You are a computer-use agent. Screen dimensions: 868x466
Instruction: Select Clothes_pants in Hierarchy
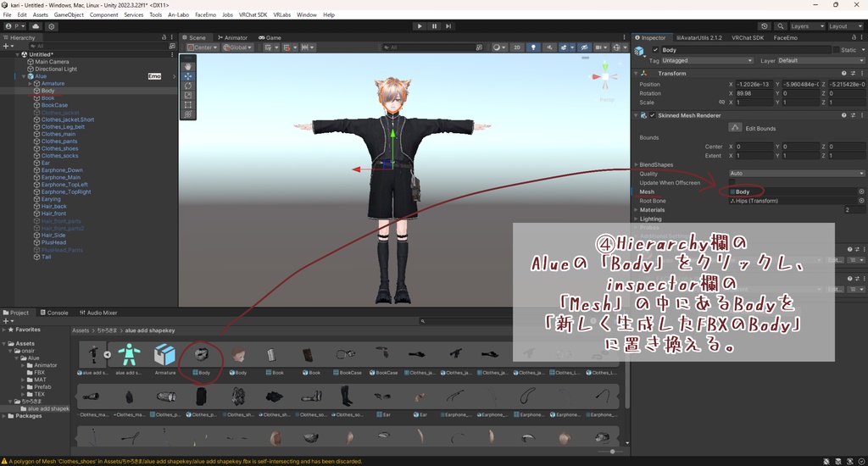click(59, 141)
